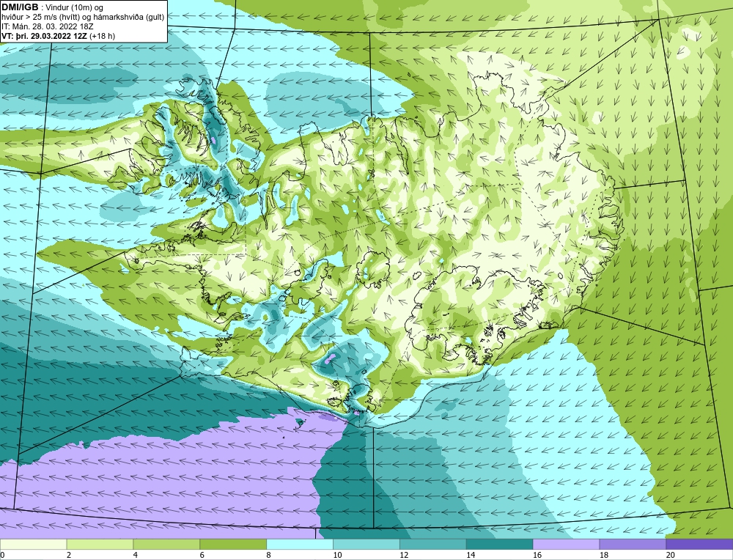Click the dark teal 14–16 m/s legend swatch
733x560 pixels.
pyautogui.click(x=499, y=544)
